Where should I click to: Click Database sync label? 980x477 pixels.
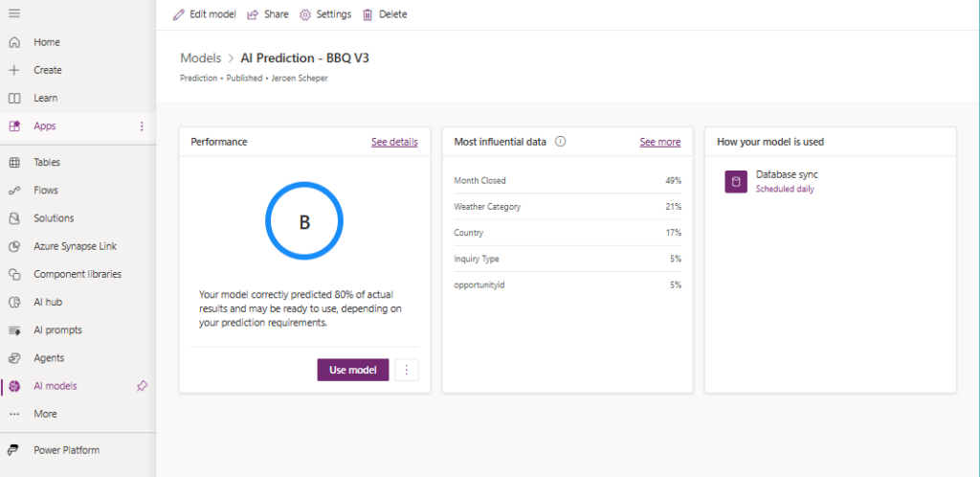click(x=787, y=175)
